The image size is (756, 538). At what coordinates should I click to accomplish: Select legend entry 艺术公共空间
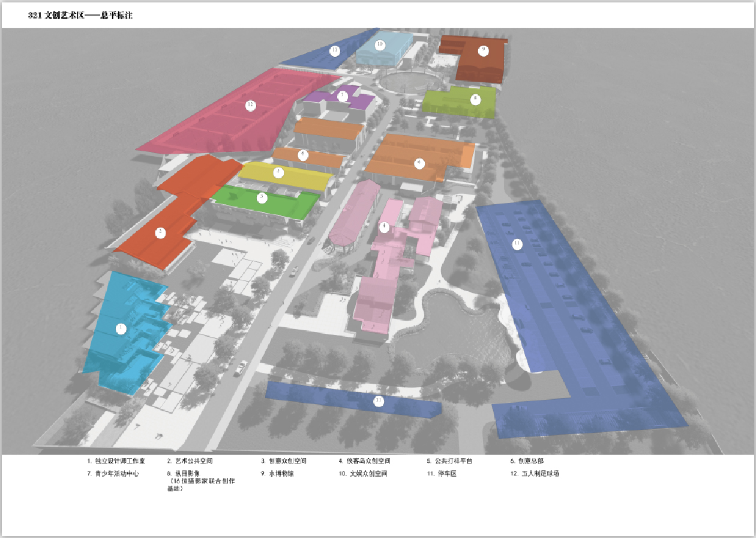coord(193,461)
